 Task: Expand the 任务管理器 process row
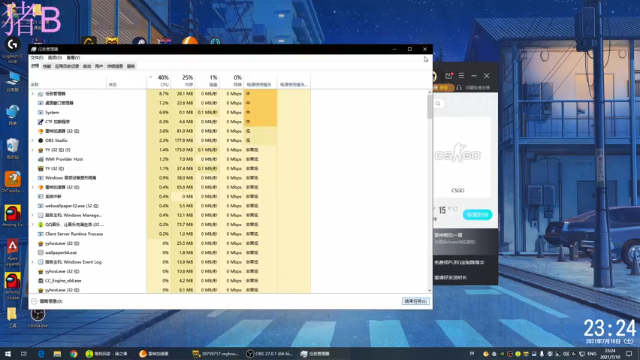point(33,94)
